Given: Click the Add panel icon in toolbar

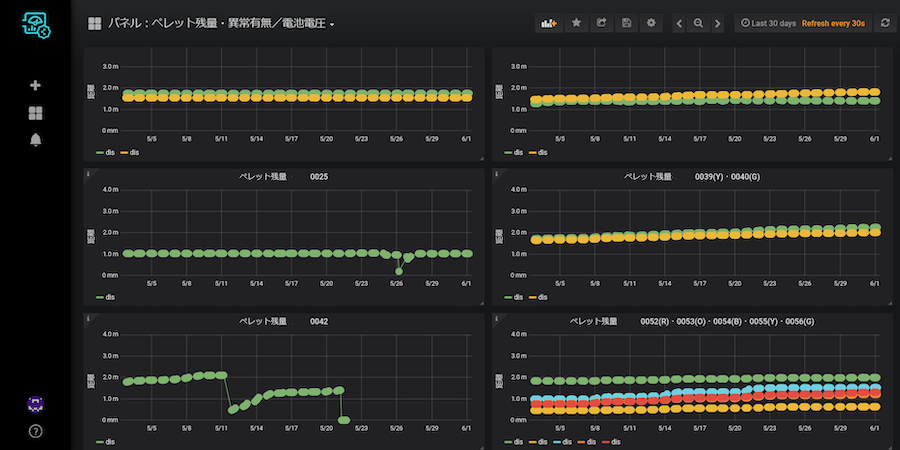Looking at the screenshot, I should [548, 23].
